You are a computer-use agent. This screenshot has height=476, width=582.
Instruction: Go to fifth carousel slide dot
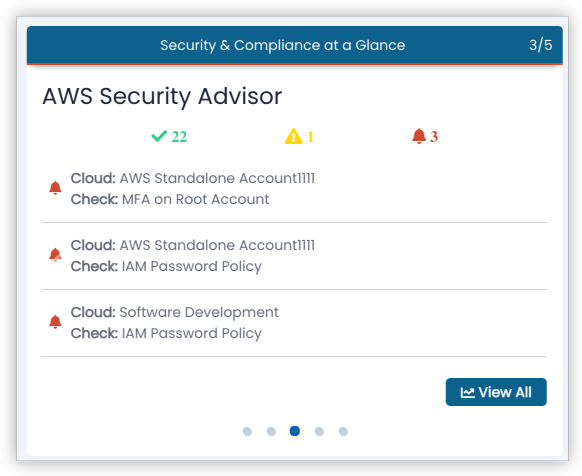click(343, 431)
